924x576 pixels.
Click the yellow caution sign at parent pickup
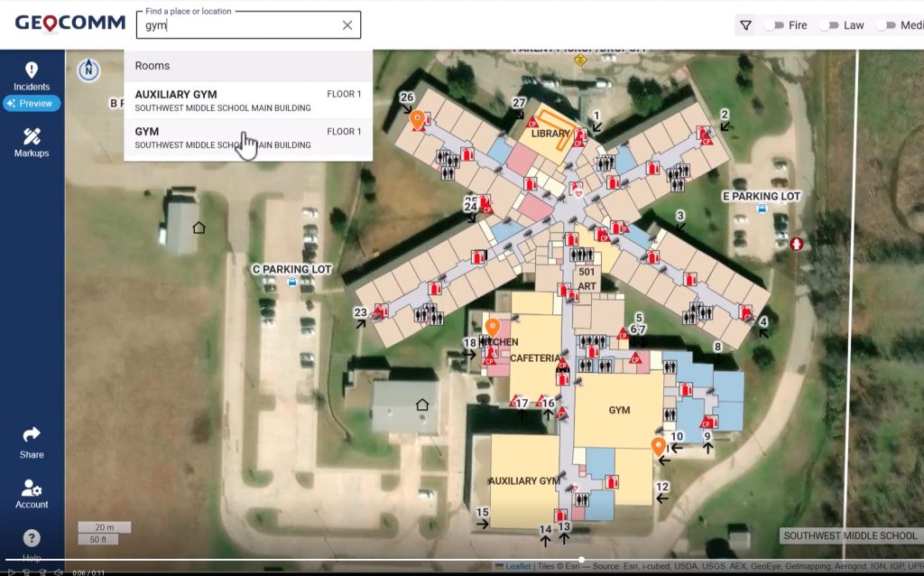coord(580,60)
